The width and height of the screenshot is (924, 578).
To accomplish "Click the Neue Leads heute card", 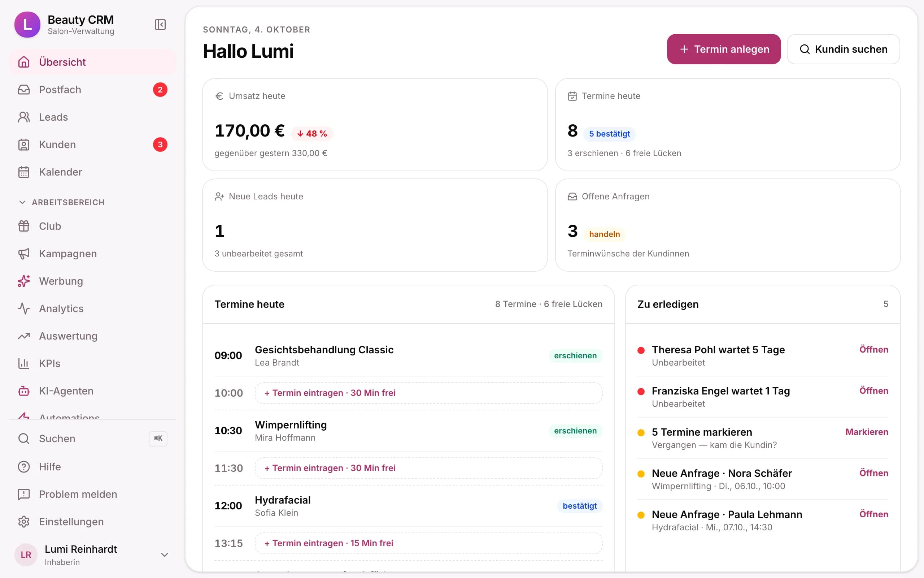I will click(375, 225).
